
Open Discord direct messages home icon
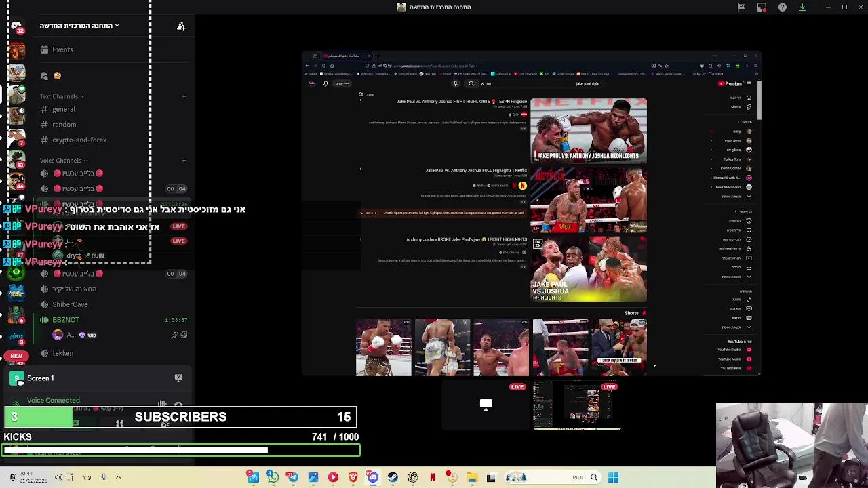[16, 26]
